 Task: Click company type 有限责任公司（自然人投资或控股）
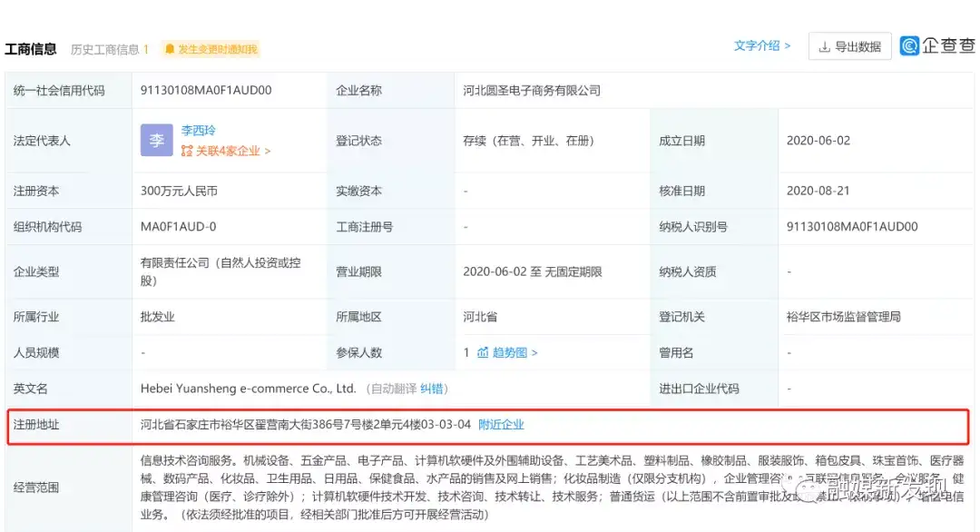220,272
